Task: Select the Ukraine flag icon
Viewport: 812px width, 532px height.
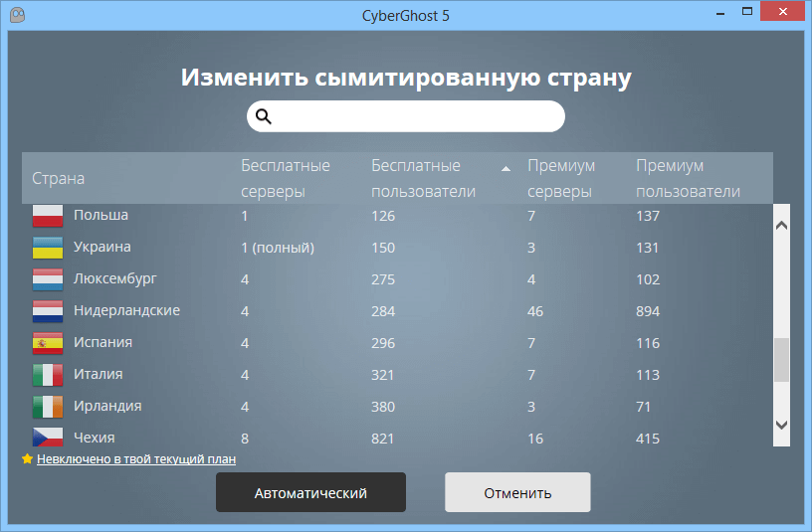Action: click(48, 248)
